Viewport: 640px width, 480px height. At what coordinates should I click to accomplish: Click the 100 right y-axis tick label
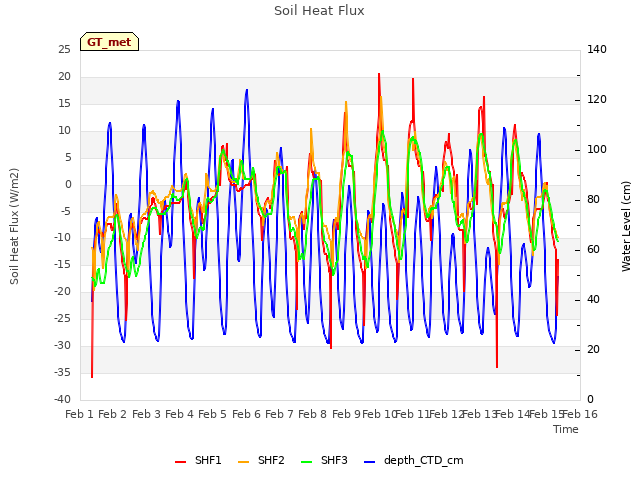point(597,150)
